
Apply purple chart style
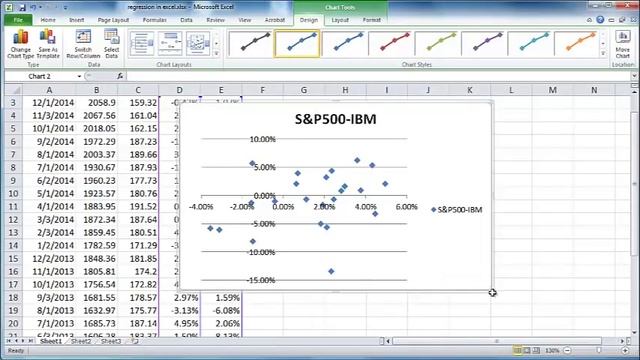pos(483,43)
